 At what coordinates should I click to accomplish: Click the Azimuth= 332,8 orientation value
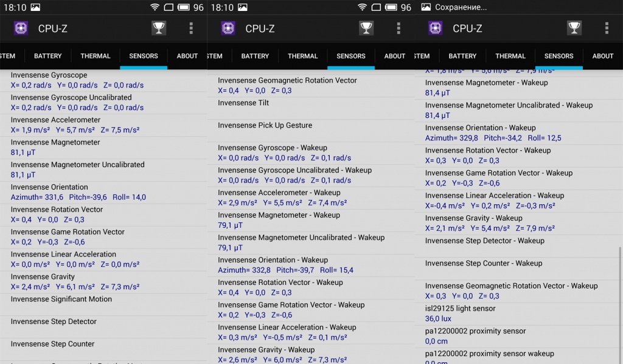tap(244, 270)
